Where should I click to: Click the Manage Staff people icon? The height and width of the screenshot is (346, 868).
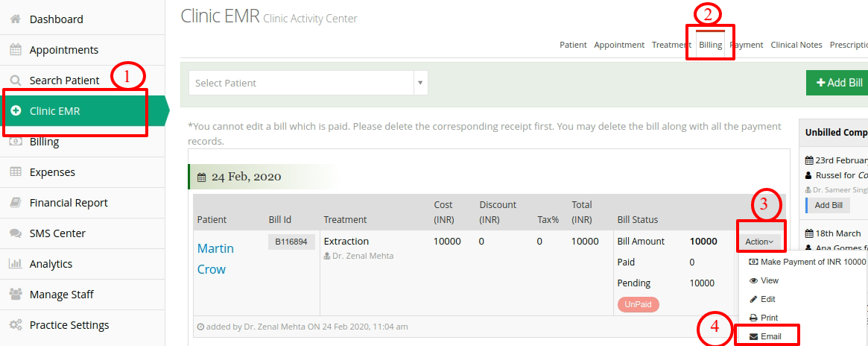16,295
